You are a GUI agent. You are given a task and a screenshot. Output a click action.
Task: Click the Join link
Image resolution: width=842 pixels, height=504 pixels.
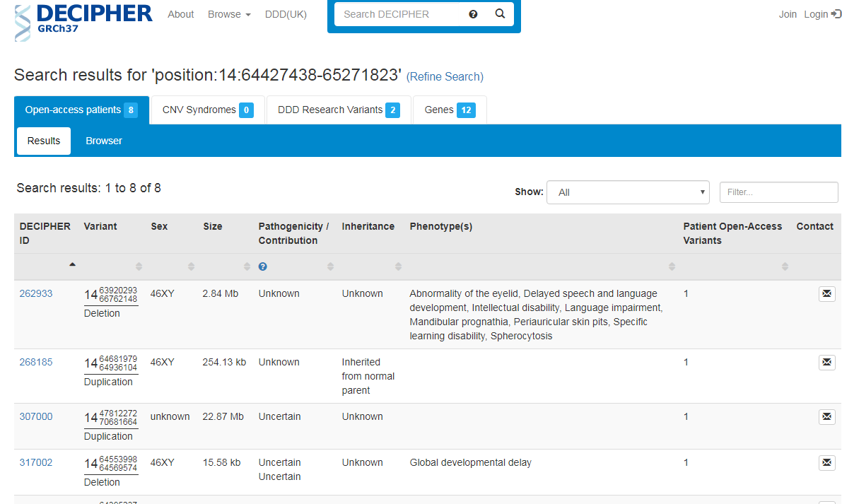pos(788,15)
